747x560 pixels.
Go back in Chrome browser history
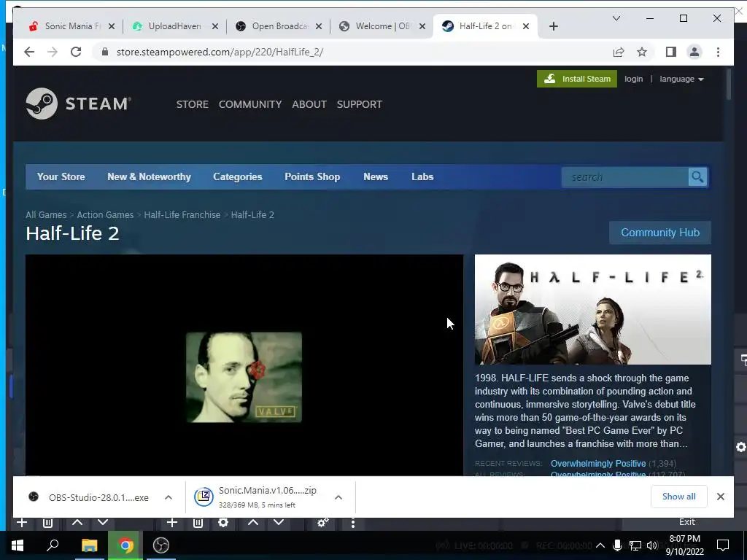pyautogui.click(x=29, y=52)
